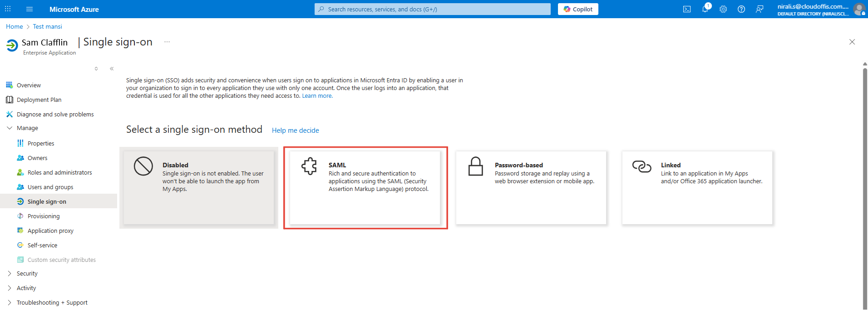The image size is (868, 326).
Task: Click the Overview grid icon
Action: [9, 85]
